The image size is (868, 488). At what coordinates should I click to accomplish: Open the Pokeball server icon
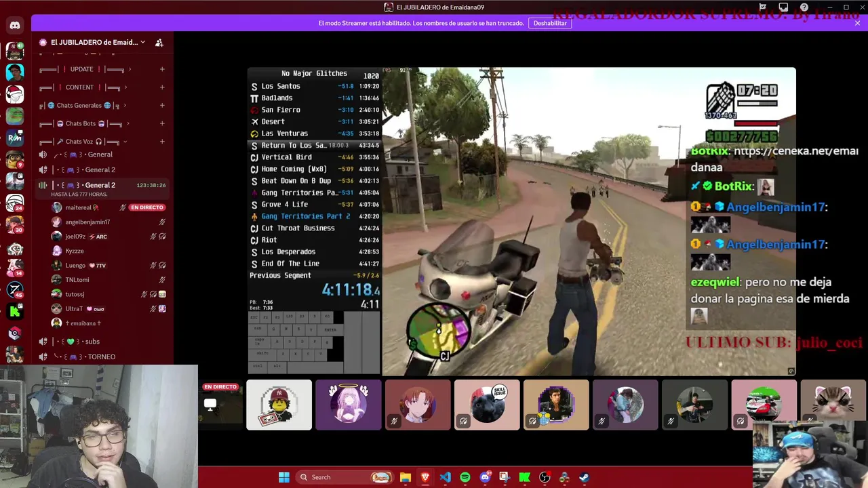15,333
